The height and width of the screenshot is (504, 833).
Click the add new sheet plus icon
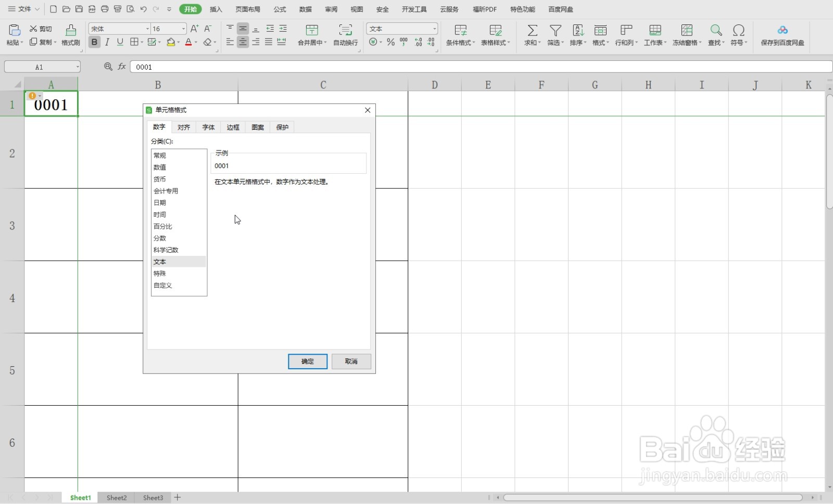178,498
